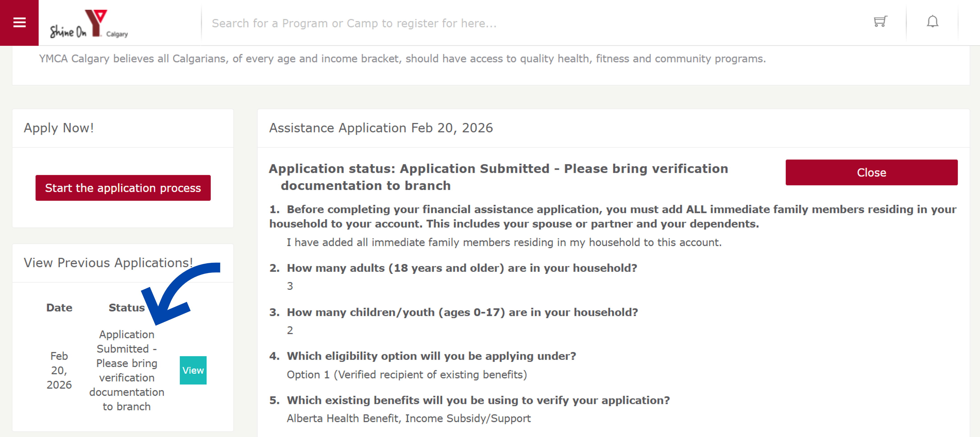Select the Feb 20, 2026 date cell
The width and height of the screenshot is (980, 437).
(x=59, y=370)
